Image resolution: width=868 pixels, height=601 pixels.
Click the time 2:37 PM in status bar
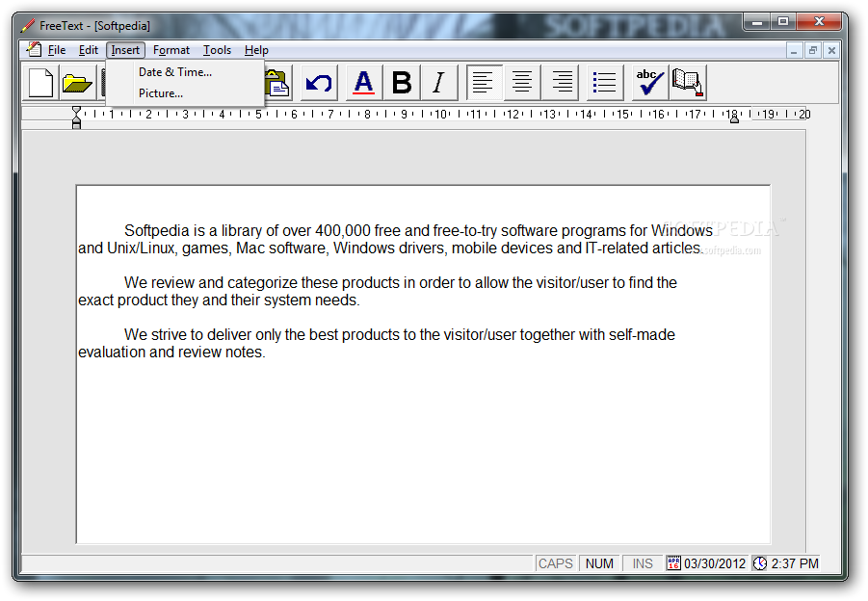[x=795, y=563]
